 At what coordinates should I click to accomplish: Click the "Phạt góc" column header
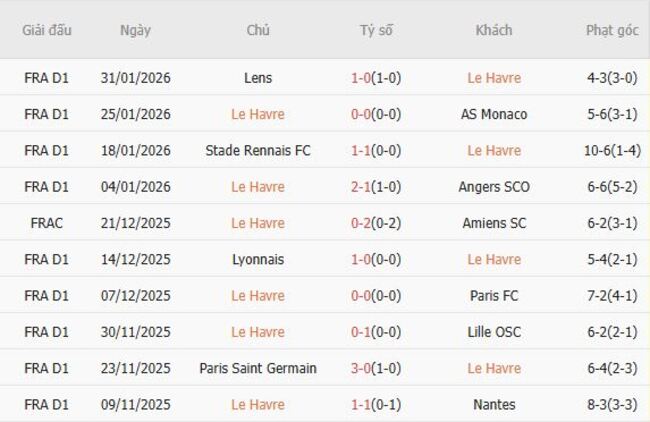click(x=612, y=30)
